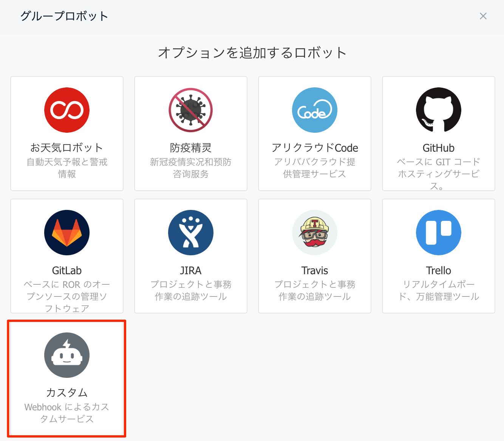This screenshot has width=504, height=441.
Task: Click the Webhook によるカスタムサービス description
Action: tap(67, 413)
